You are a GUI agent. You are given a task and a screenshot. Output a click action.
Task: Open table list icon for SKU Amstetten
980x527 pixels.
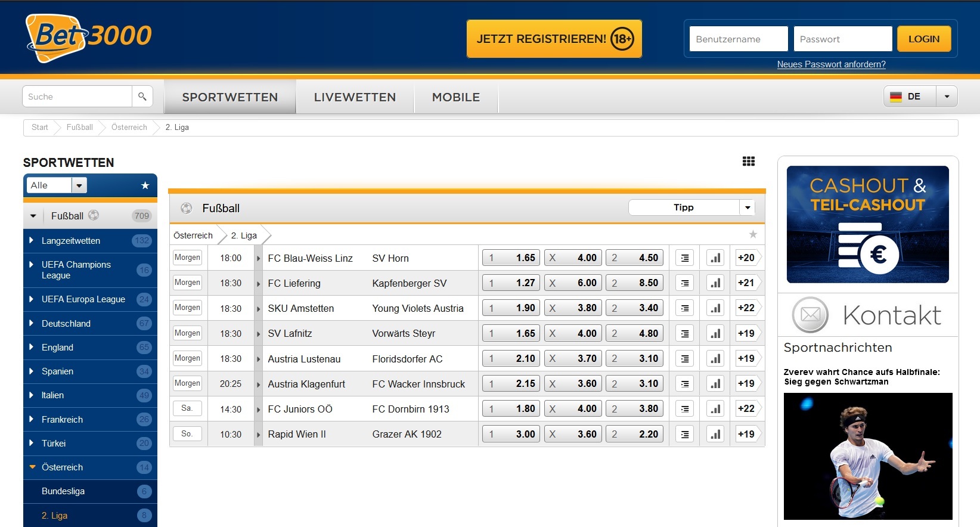pos(684,308)
